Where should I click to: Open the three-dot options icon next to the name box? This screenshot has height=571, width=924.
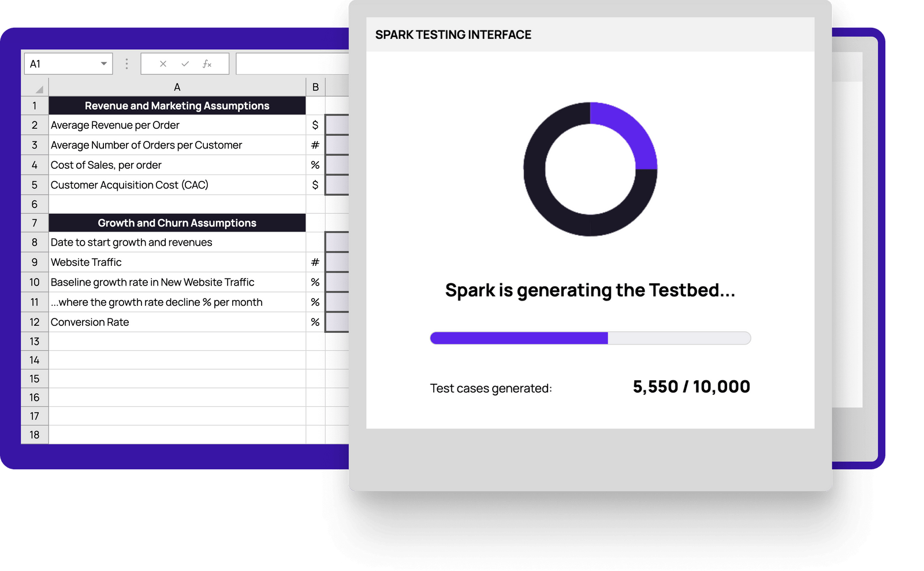point(126,64)
